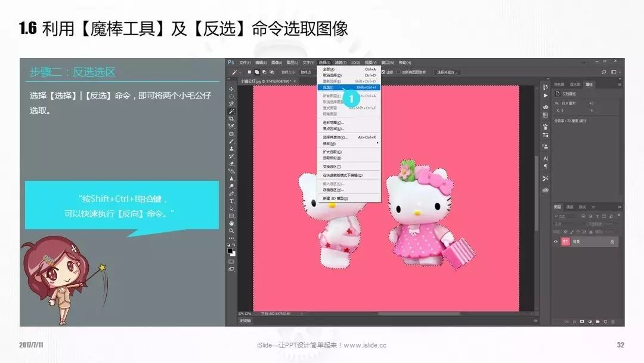Select the Eyedropper tool
The width and height of the screenshot is (644, 363).
231,126
